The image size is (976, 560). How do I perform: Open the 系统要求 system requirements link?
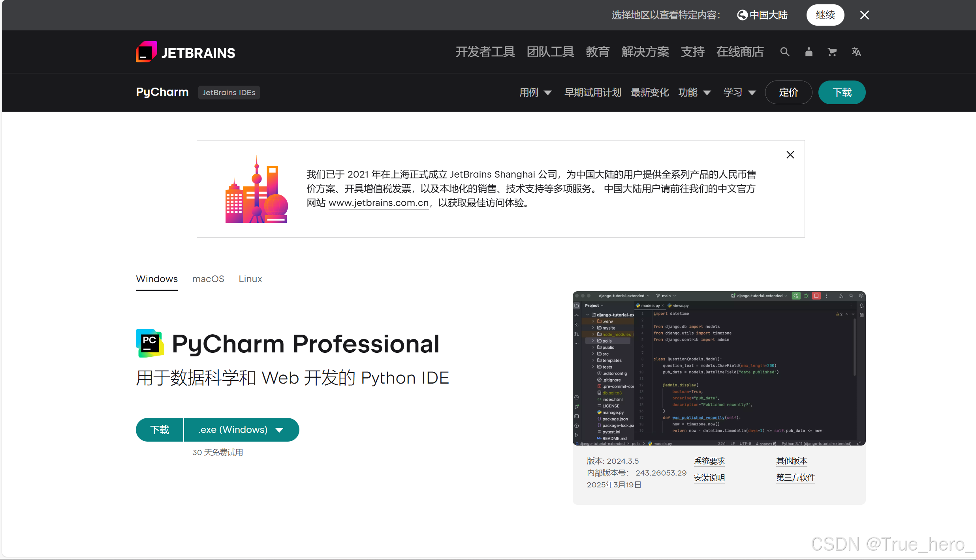709,461
